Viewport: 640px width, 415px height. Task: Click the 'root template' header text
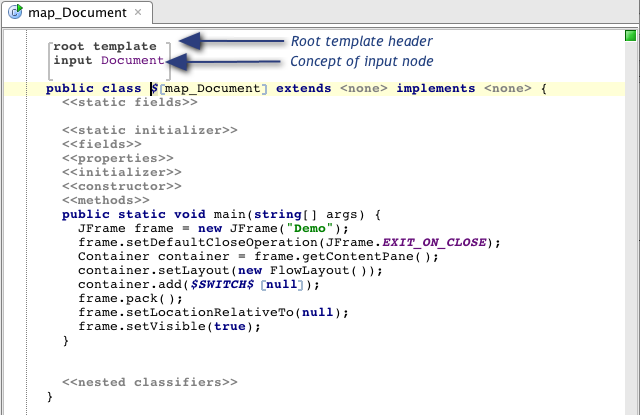[105, 46]
